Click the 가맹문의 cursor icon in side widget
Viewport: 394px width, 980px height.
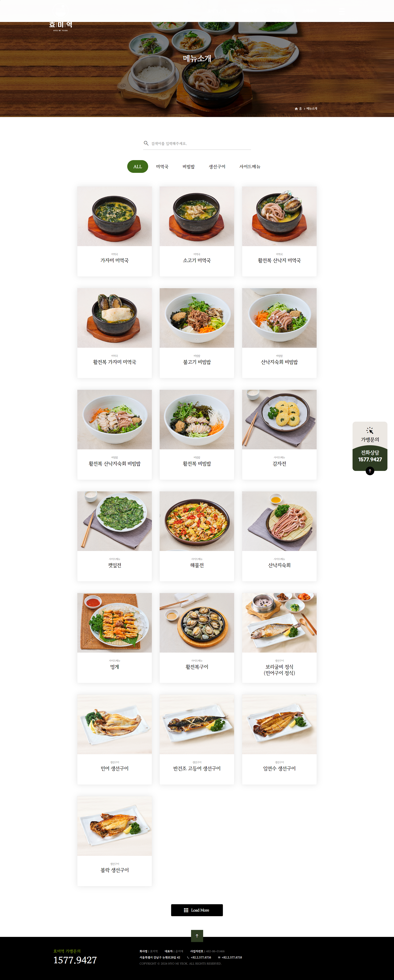click(370, 431)
